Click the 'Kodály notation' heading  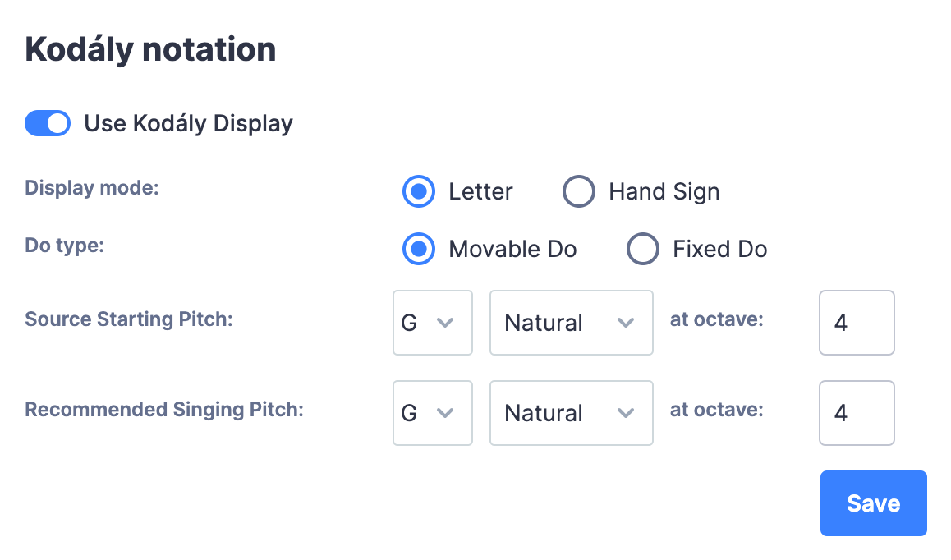click(150, 50)
